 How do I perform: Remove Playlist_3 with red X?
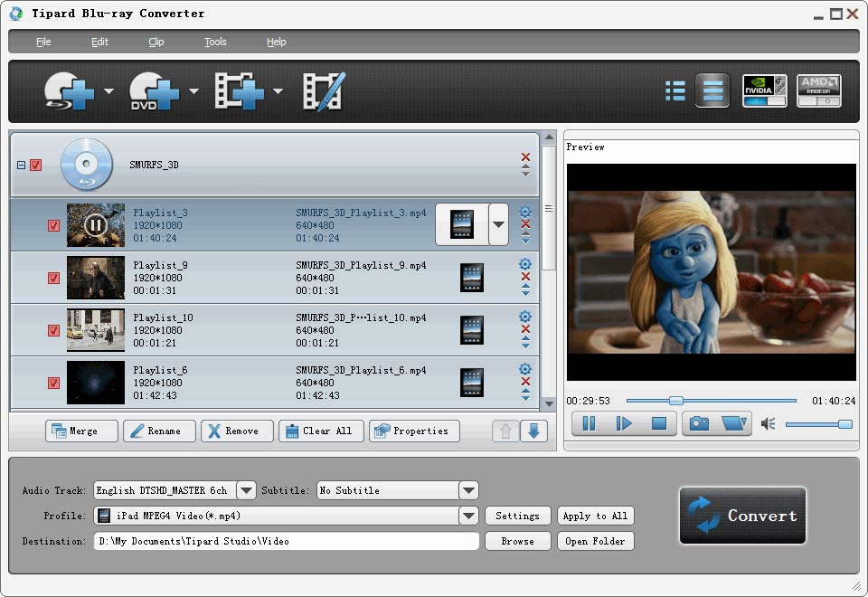[x=526, y=224]
